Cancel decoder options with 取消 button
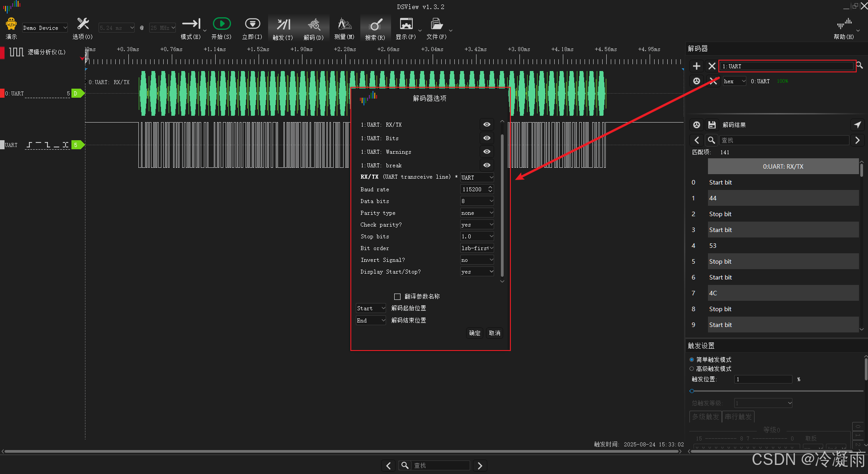This screenshot has width=868, height=474. (x=495, y=333)
